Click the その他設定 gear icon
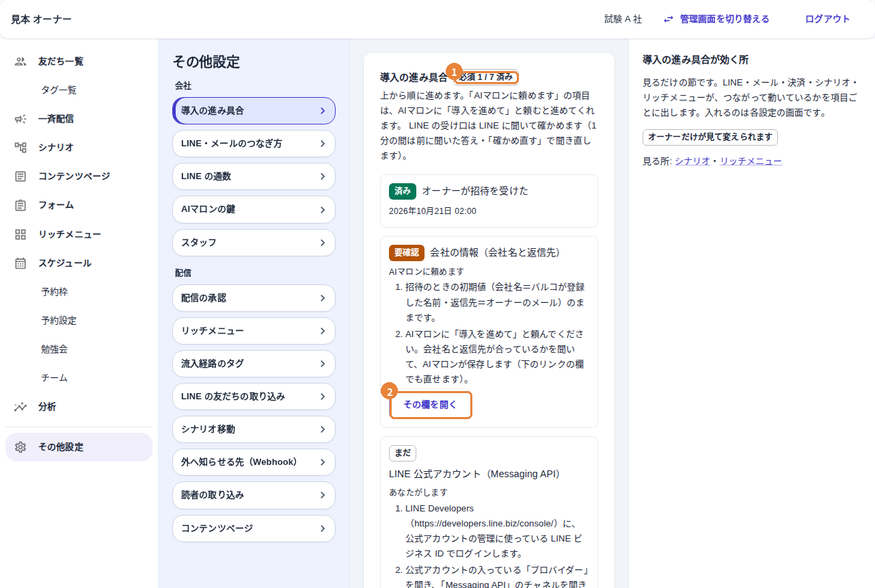 (21, 447)
